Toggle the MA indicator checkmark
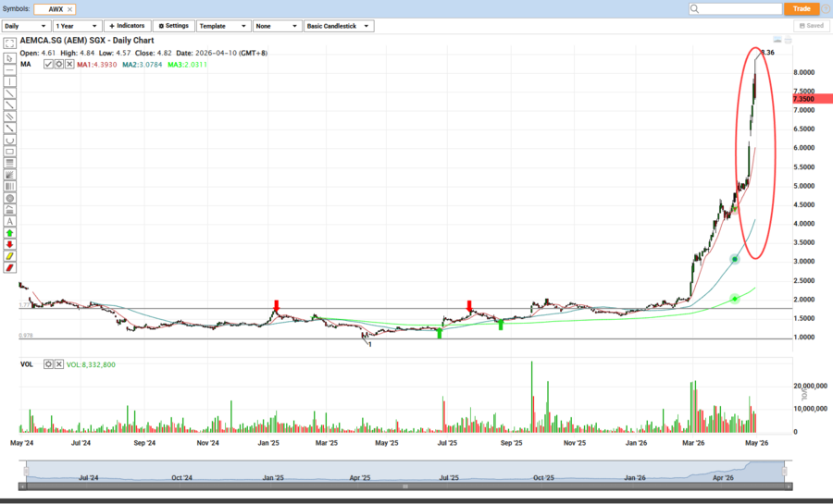The width and height of the screenshot is (833, 504). click(x=48, y=64)
